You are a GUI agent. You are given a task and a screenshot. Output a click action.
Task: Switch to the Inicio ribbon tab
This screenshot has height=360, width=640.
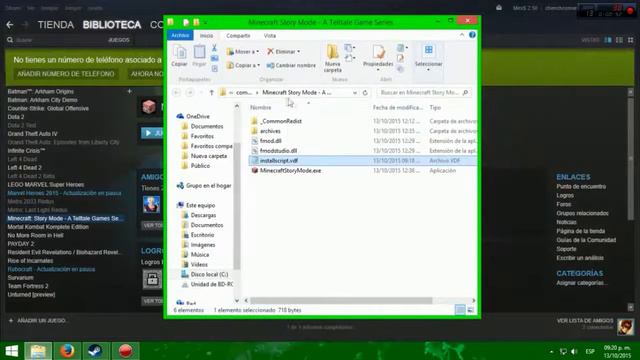207,36
